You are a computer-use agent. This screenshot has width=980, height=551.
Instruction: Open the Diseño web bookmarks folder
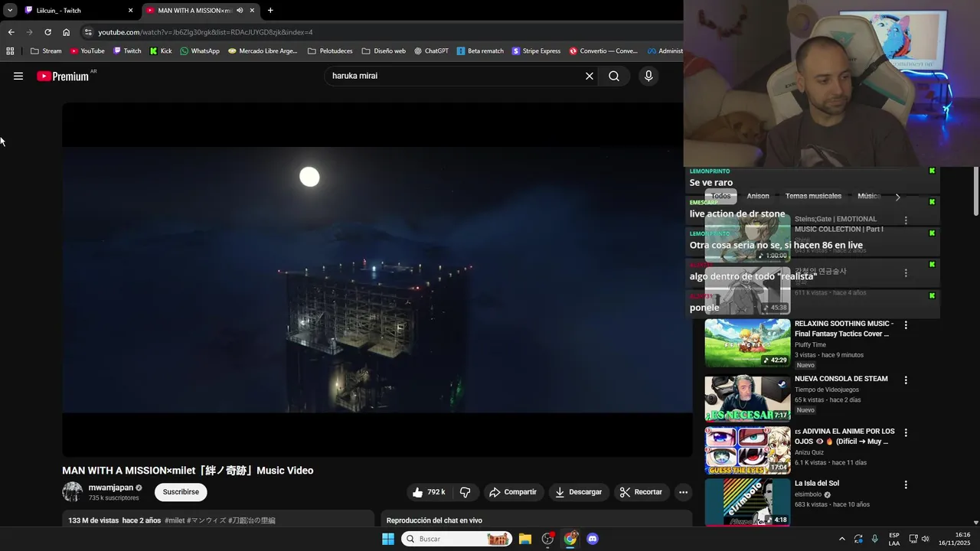click(x=384, y=51)
